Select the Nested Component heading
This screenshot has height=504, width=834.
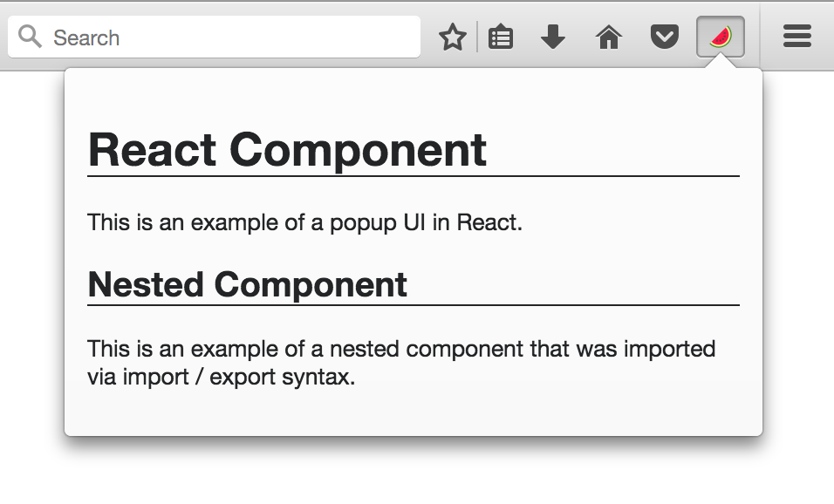tap(245, 284)
